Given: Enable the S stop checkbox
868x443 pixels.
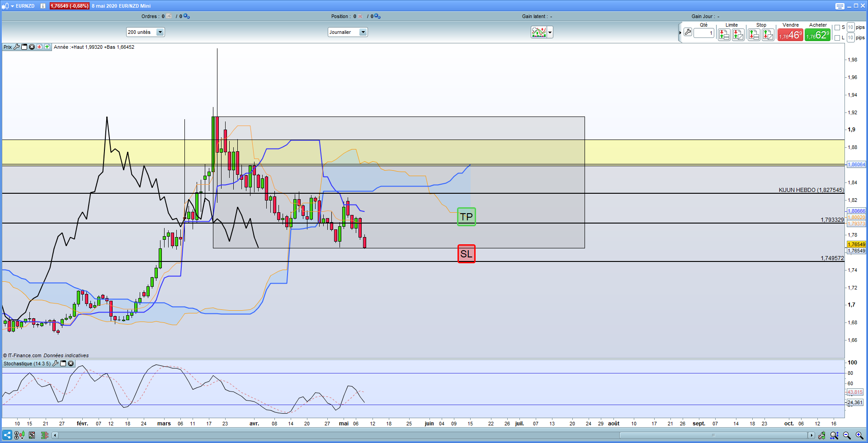Looking at the screenshot, I should click(837, 28).
